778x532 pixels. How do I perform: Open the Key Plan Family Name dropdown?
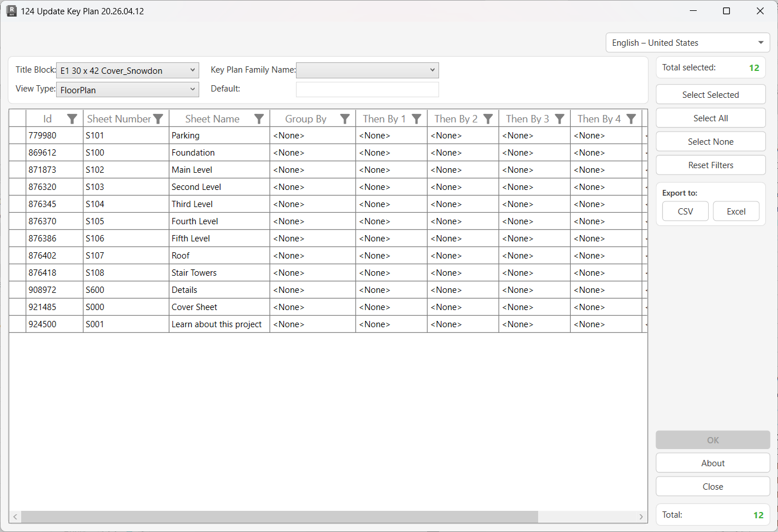pyautogui.click(x=433, y=70)
